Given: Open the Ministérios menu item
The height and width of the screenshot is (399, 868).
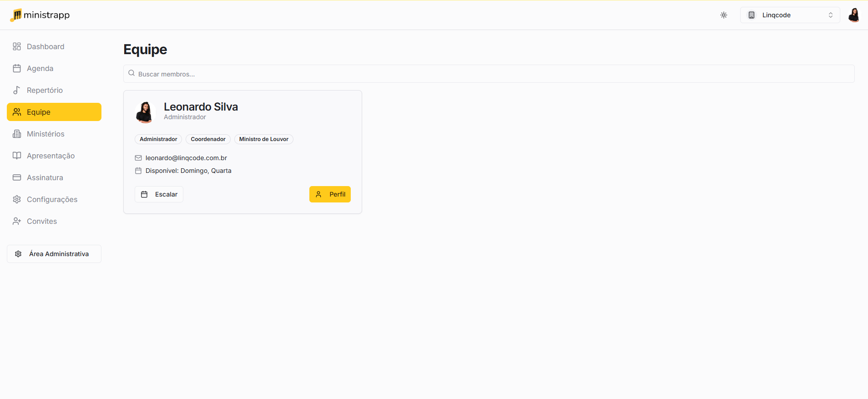Looking at the screenshot, I should coord(45,134).
